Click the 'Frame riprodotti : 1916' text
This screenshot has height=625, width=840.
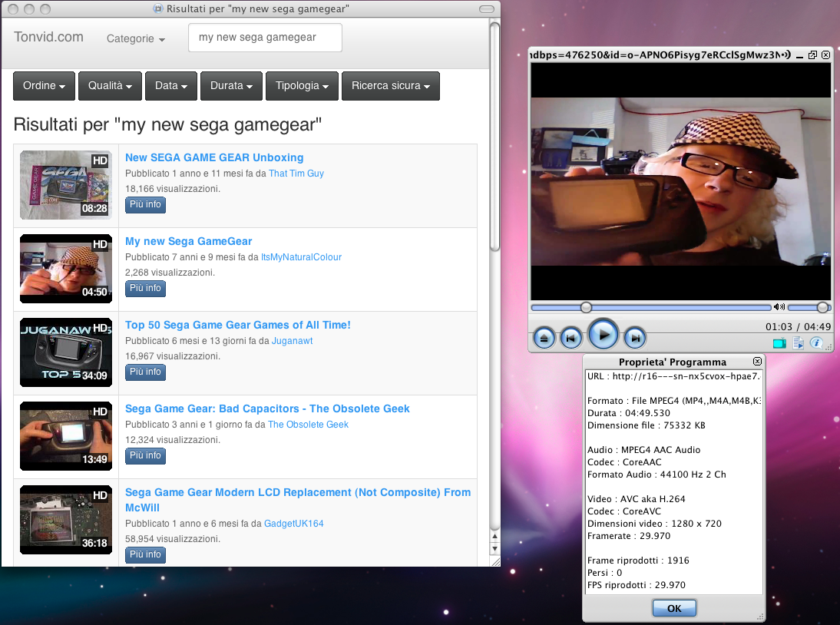638,561
